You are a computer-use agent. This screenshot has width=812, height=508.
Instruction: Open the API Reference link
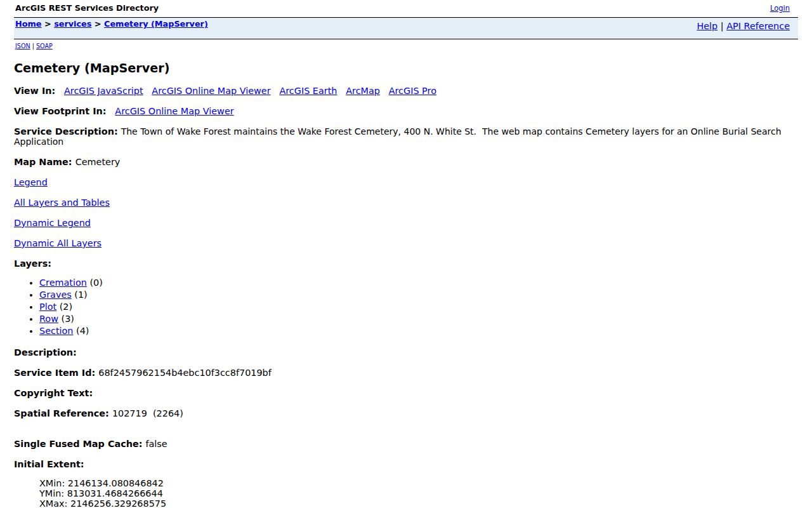[758, 26]
